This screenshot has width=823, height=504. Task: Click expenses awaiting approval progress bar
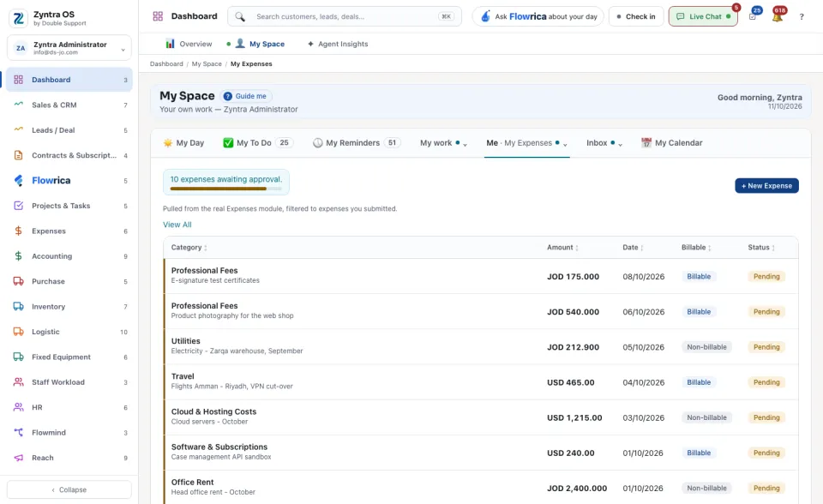pos(225,189)
